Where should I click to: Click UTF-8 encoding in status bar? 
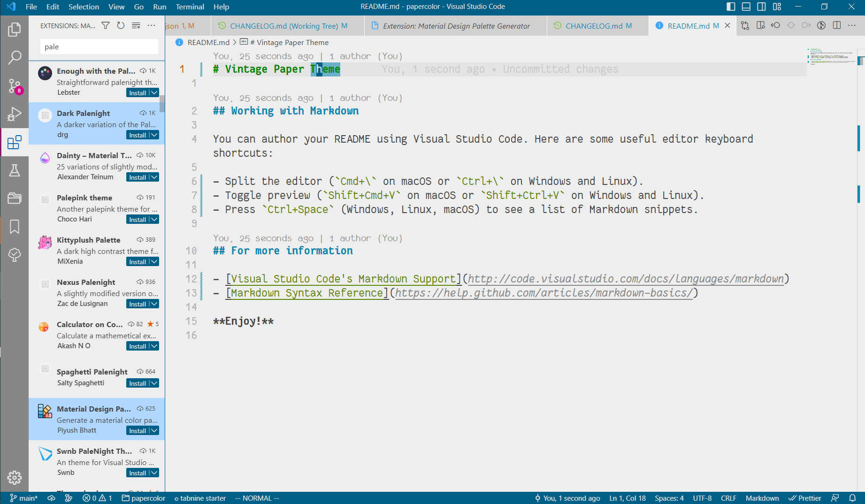click(702, 498)
